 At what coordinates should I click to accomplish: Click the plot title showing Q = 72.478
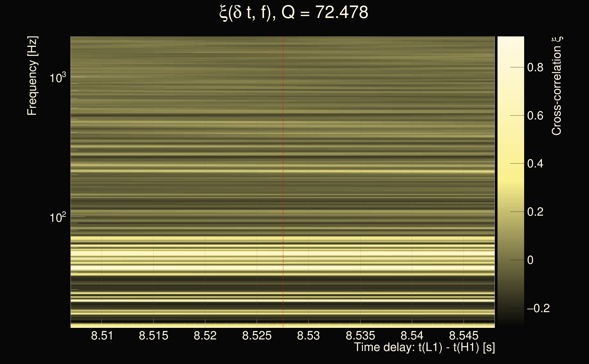point(294,13)
